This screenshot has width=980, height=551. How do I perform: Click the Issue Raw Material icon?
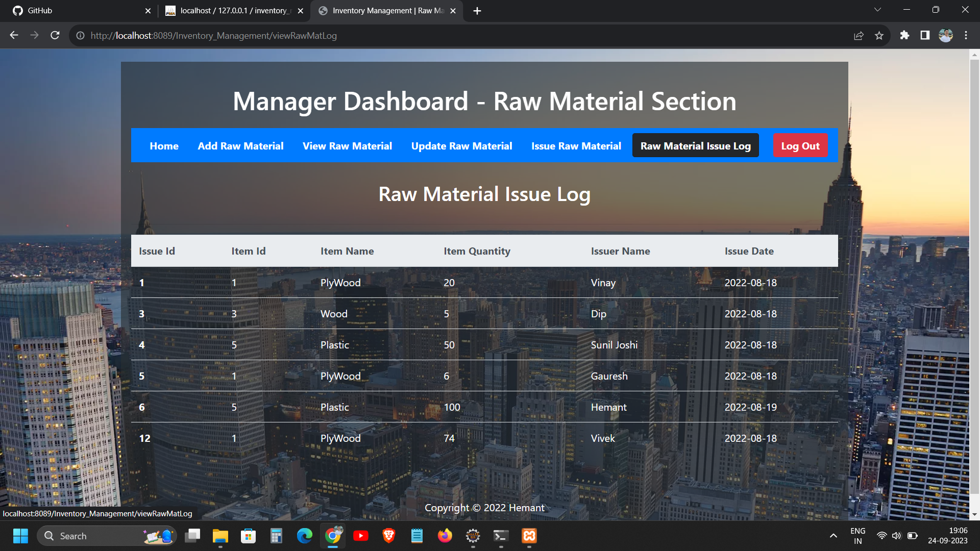pos(576,145)
